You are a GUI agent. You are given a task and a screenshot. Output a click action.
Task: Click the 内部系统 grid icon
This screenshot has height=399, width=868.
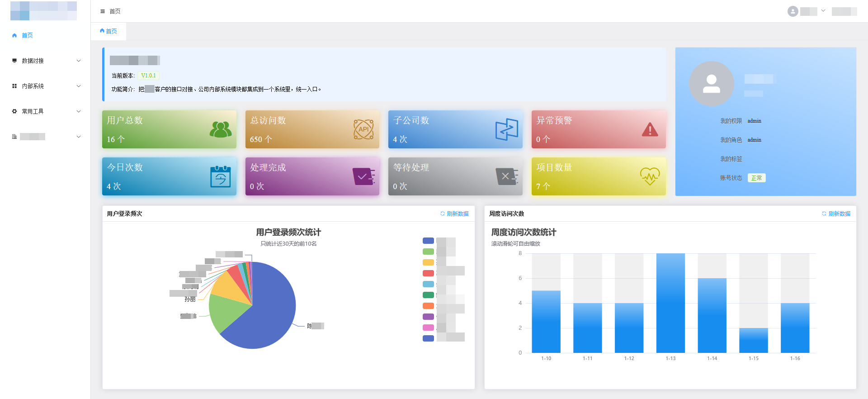(14, 86)
